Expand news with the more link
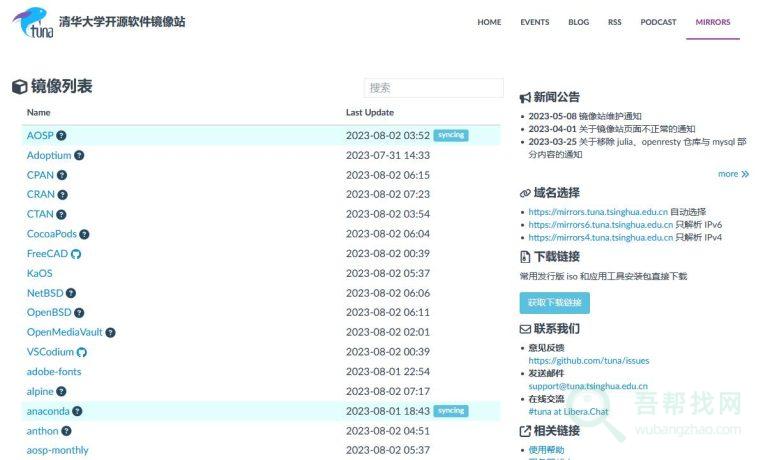768x460 pixels. pos(733,174)
